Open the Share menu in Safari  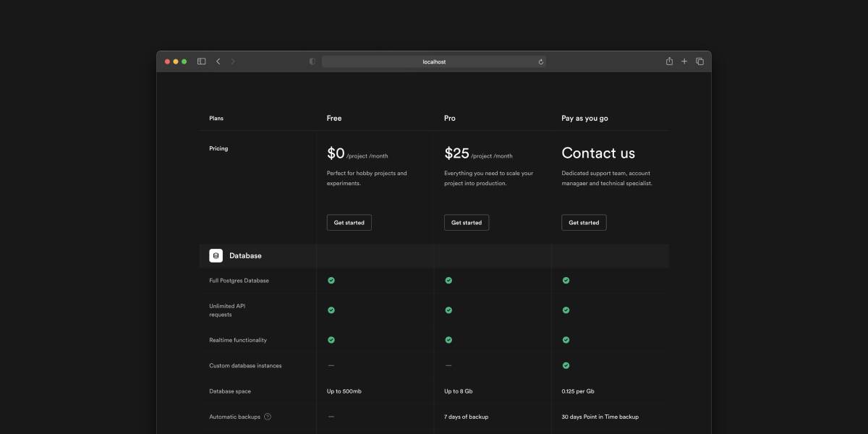tap(668, 61)
